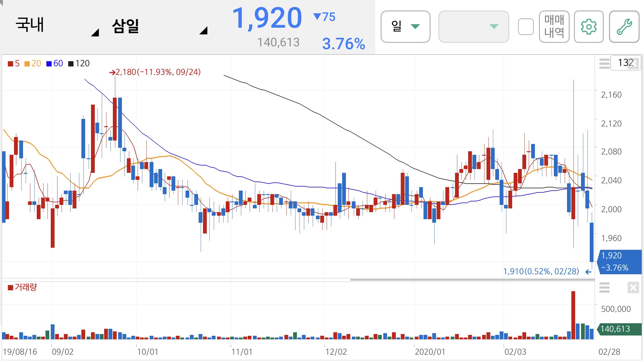Click the 12/02 date label
This screenshot has height=362, width=644.
pos(336,352)
